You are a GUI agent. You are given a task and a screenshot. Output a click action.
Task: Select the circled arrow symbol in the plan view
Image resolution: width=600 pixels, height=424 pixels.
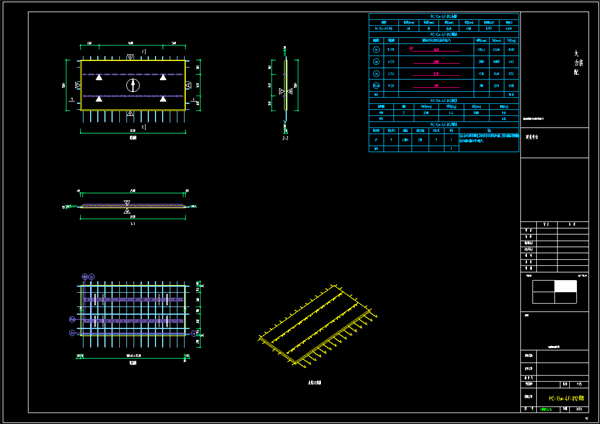click(x=133, y=85)
